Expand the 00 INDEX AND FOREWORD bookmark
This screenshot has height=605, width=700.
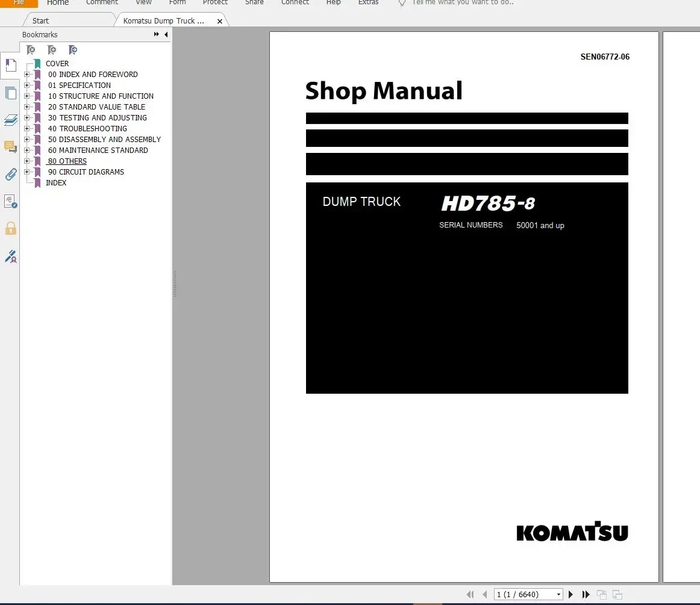(x=27, y=75)
